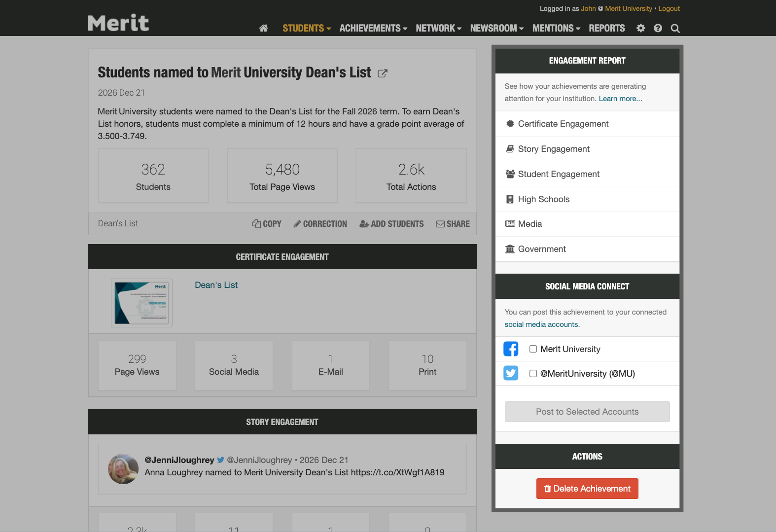The width and height of the screenshot is (776, 532).
Task: Open Merit University link in login bar
Action: [x=629, y=8]
